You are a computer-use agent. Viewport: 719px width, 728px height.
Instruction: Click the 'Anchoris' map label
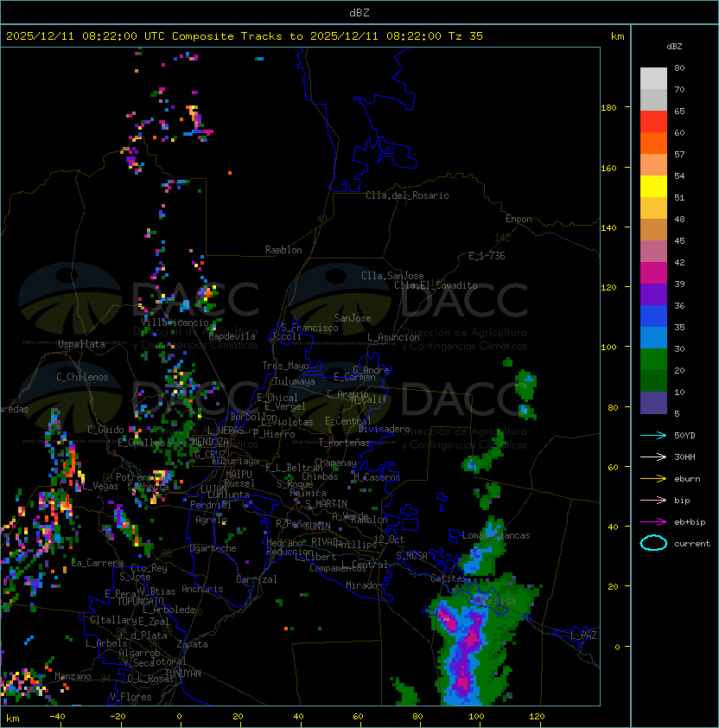point(202,589)
